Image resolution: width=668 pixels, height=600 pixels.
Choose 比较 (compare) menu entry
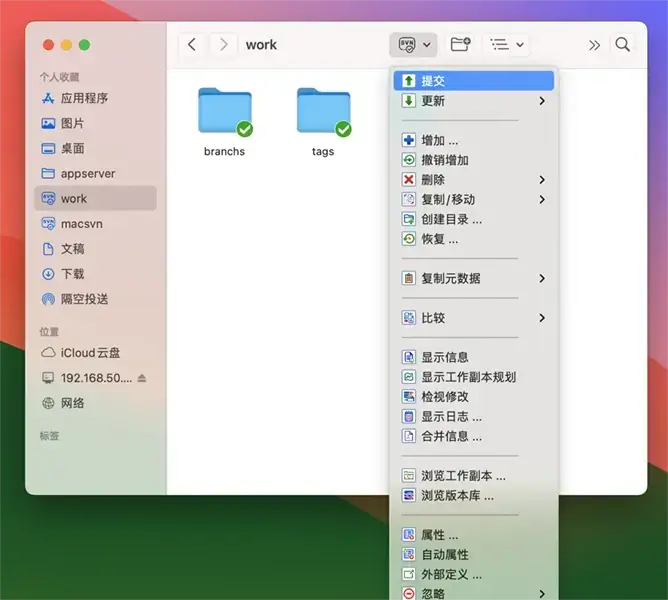[474, 318]
